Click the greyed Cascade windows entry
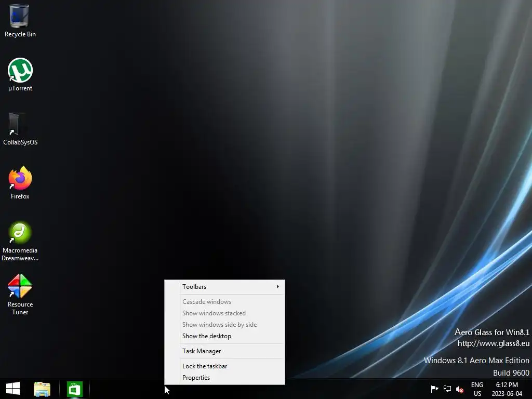Screen dimensions: 532x399 224,302
